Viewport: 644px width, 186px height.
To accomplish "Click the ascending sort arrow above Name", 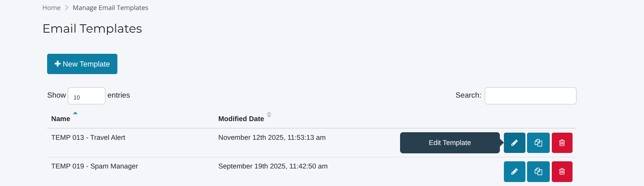I will (75, 113).
